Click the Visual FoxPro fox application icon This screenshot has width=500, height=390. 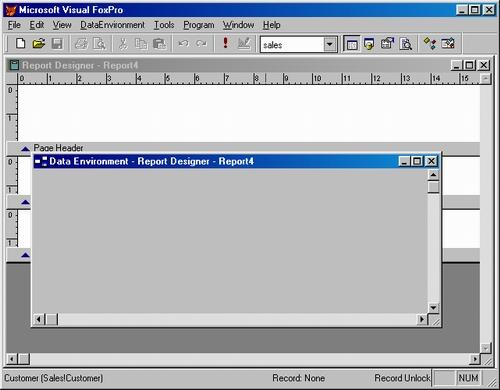(x=11, y=10)
